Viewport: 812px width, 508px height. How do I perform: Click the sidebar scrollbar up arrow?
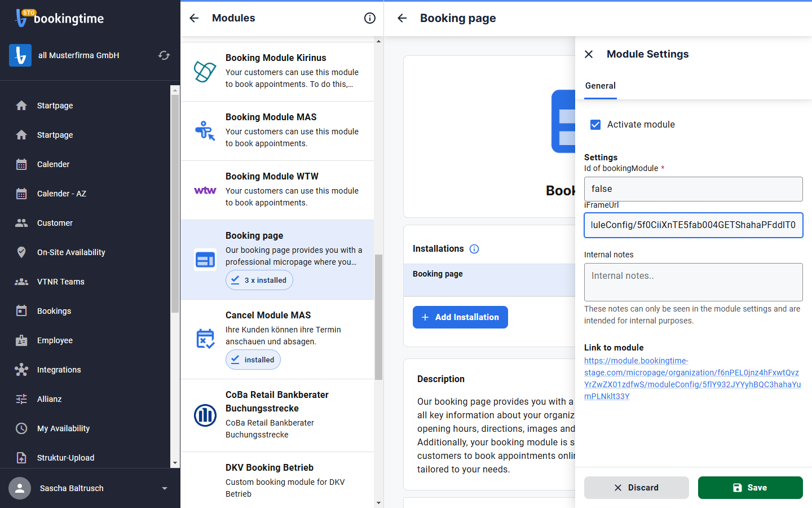pyautogui.click(x=175, y=90)
